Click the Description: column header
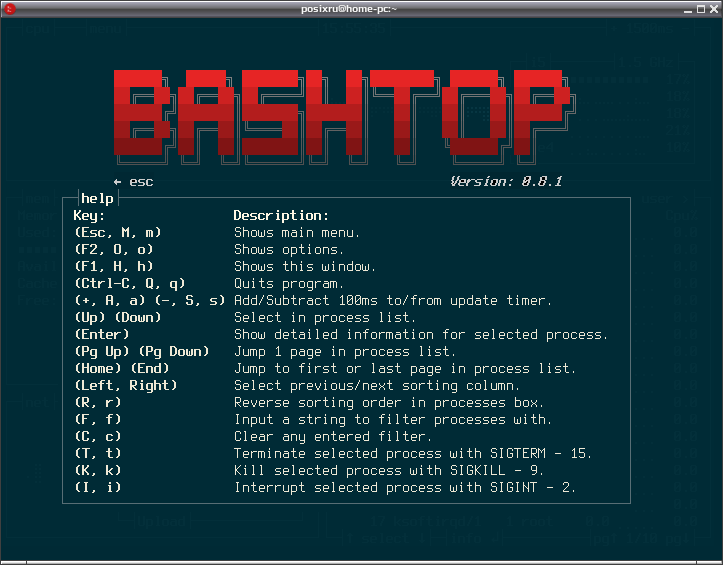This screenshot has height=565, width=723. coord(281,215)
